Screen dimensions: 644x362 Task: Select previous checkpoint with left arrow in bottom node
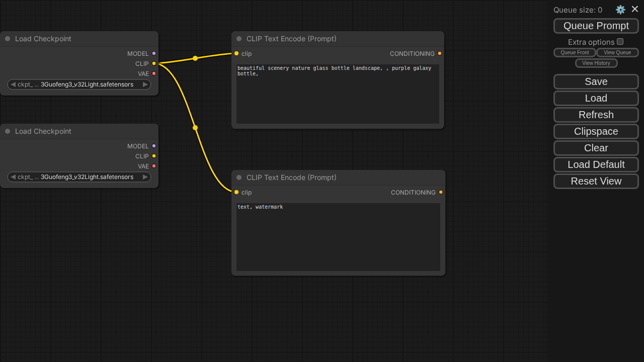click(13, 177)
